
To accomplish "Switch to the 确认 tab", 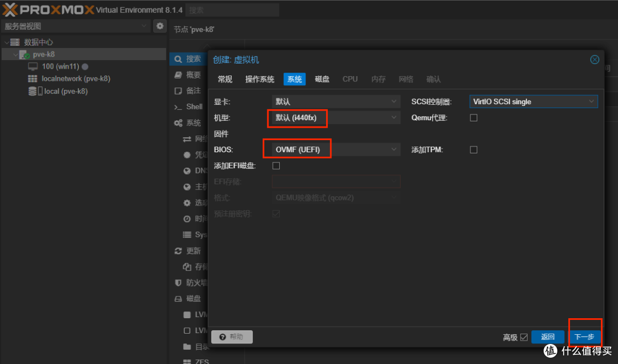I will [x=434, y=80].
